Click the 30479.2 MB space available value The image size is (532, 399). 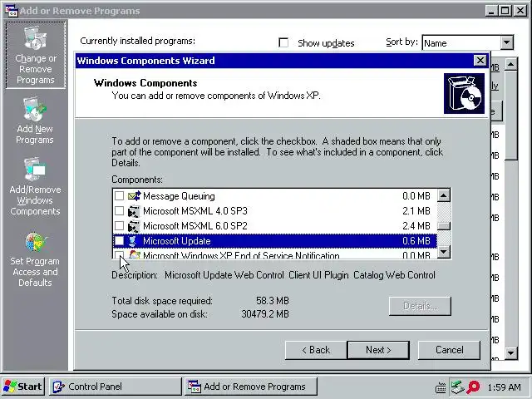pyautogui.click(x=265, y=314)
